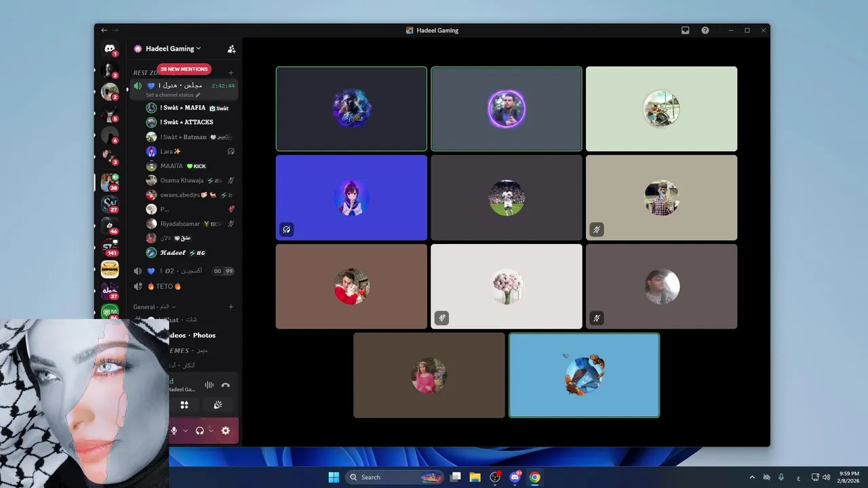Image resolution: width=868 pixels, height=488 pixels.
Task: Click the taskbar Search box
Action: click(x=395, y=477)
